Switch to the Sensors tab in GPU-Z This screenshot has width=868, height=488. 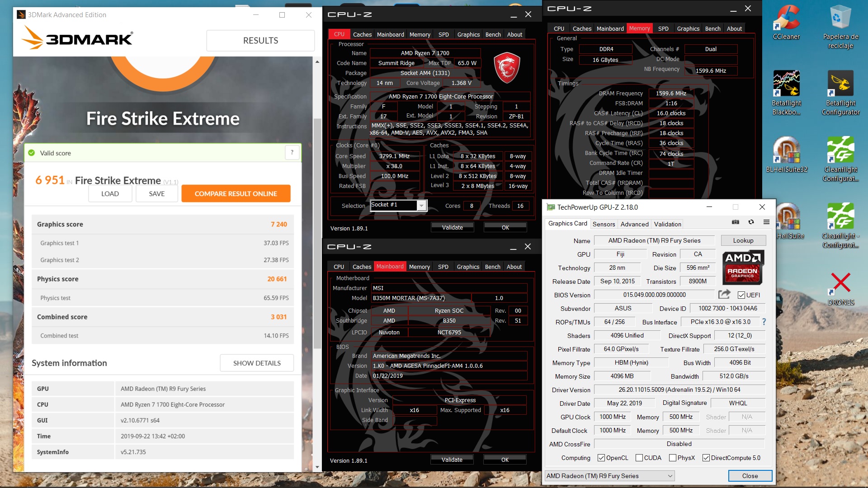(604, 224)
